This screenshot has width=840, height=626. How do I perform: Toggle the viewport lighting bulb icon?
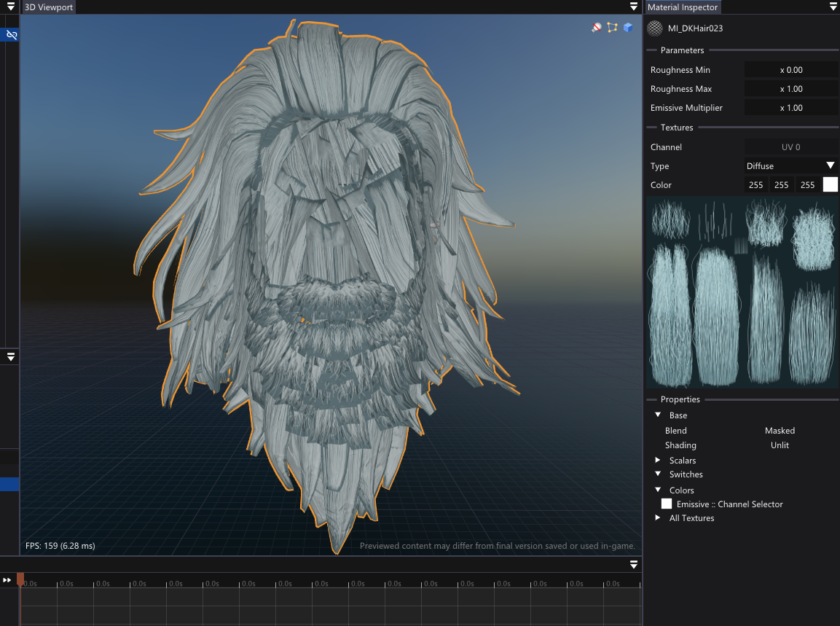click(597, 28)
